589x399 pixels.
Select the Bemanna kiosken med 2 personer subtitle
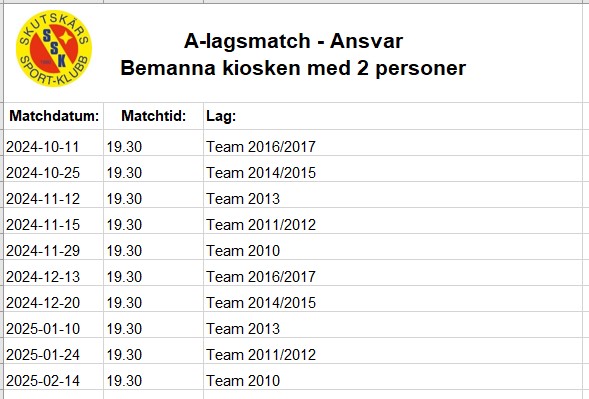[293, 69]
